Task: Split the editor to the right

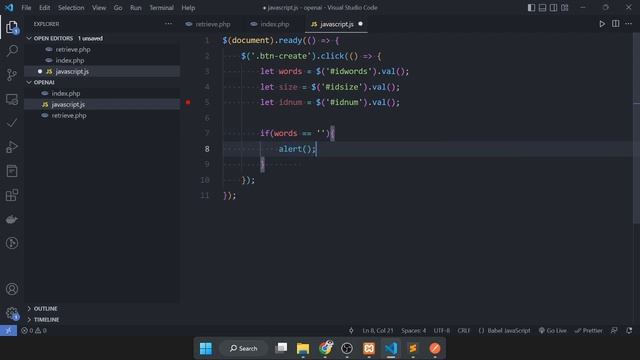Action: [x=616, y=24]
